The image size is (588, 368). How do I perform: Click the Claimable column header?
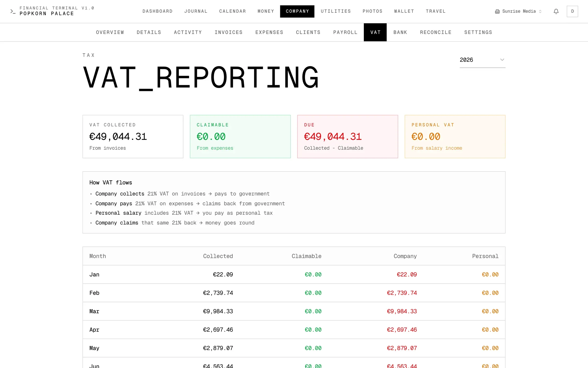306,256
